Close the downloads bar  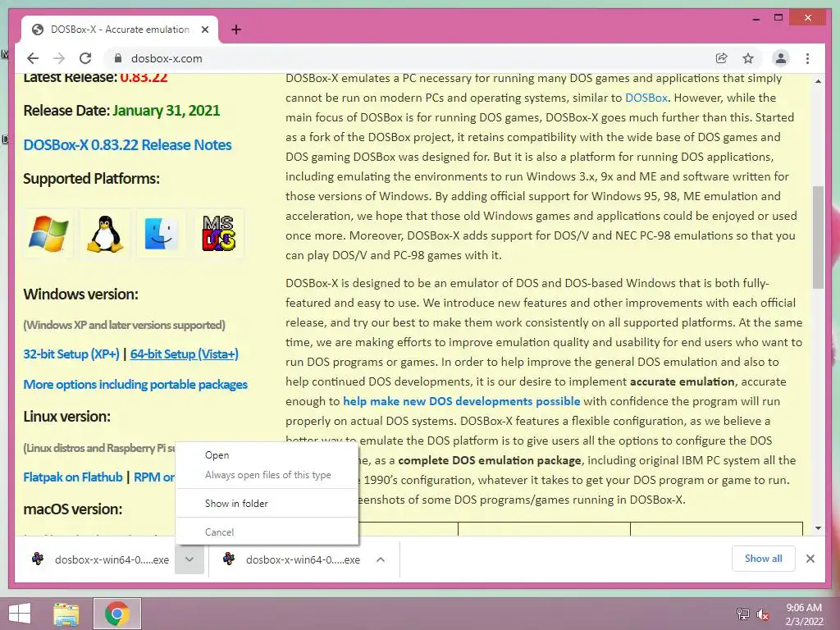coord(810,559)
